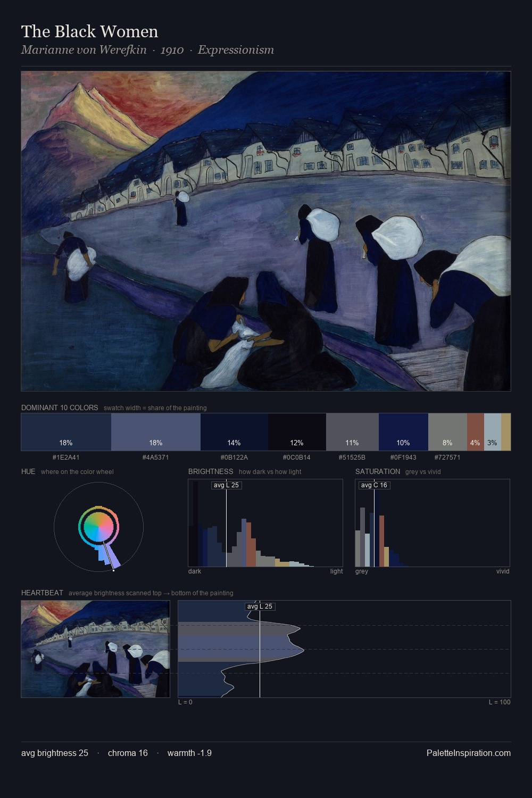Click the 'light' brightness axis label

coord(337,571)
